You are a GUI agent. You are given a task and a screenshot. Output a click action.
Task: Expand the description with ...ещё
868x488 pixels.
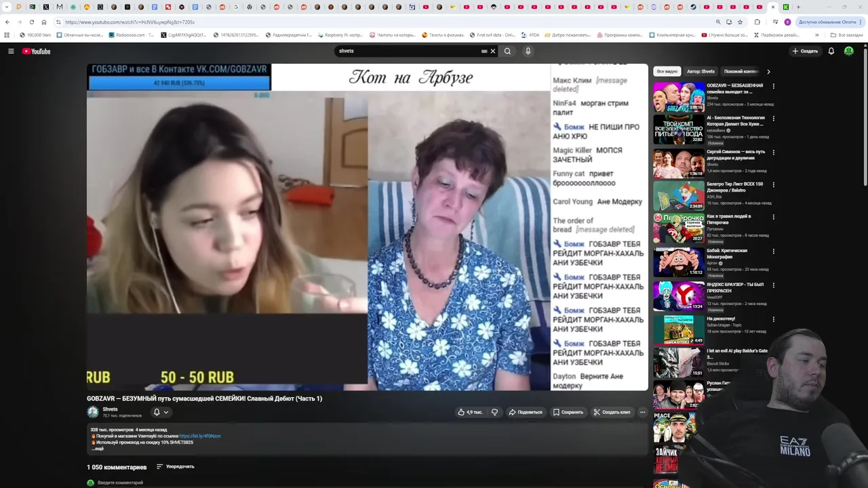click(98, 449)
